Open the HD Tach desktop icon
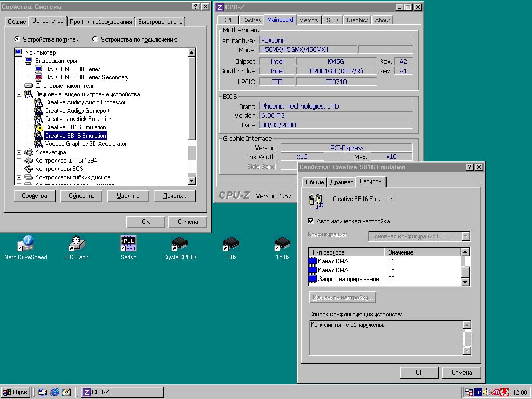The image size is (532, 399). click(x=76, y=244)
